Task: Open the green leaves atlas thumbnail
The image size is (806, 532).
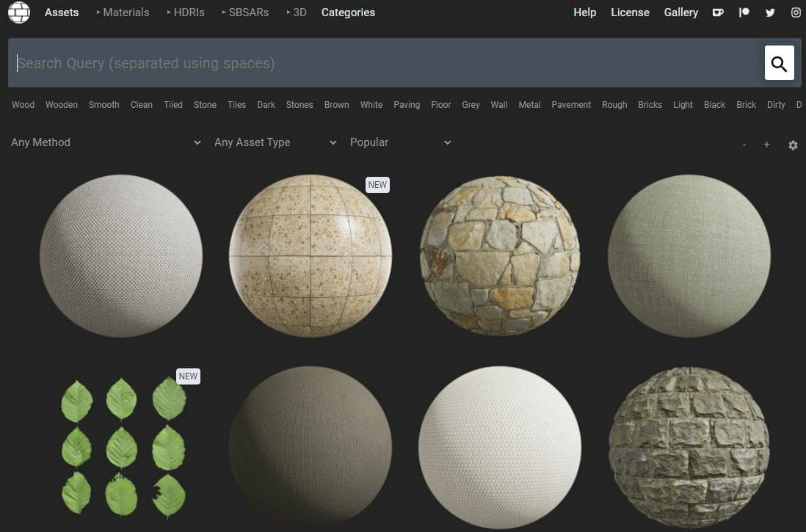Action: [122, 446]
